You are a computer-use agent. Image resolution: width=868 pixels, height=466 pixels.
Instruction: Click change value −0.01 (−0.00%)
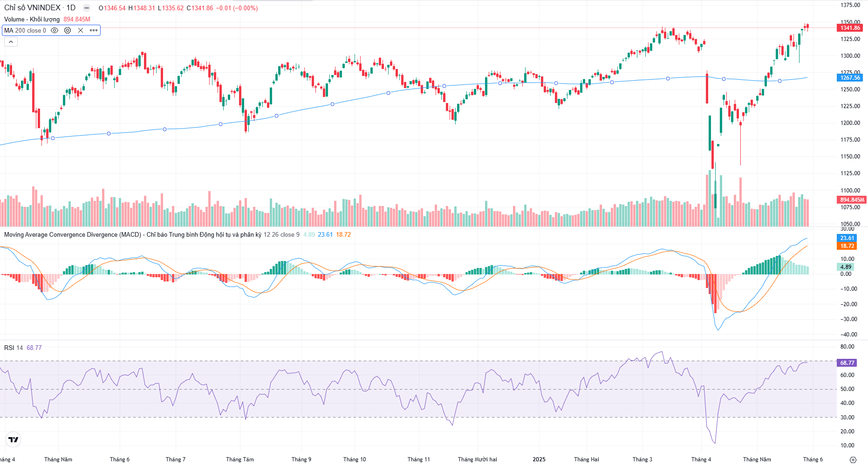pyautogui.click(x=237, y=8)
